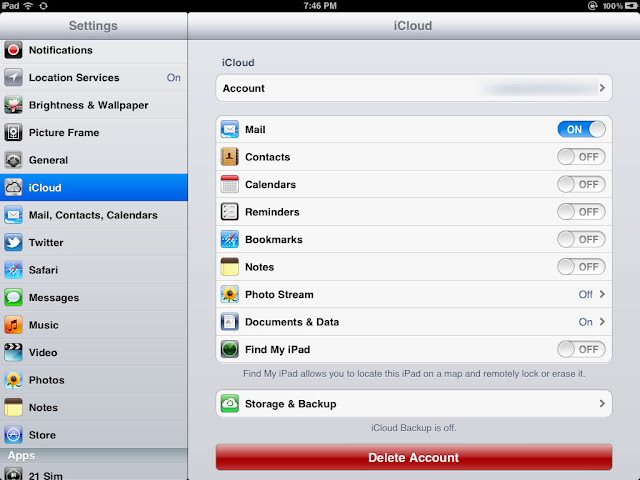The width and height of the screenshot is (640, 480).
Task: Tap the Video clapperboard icon
Action: point(13,352)
